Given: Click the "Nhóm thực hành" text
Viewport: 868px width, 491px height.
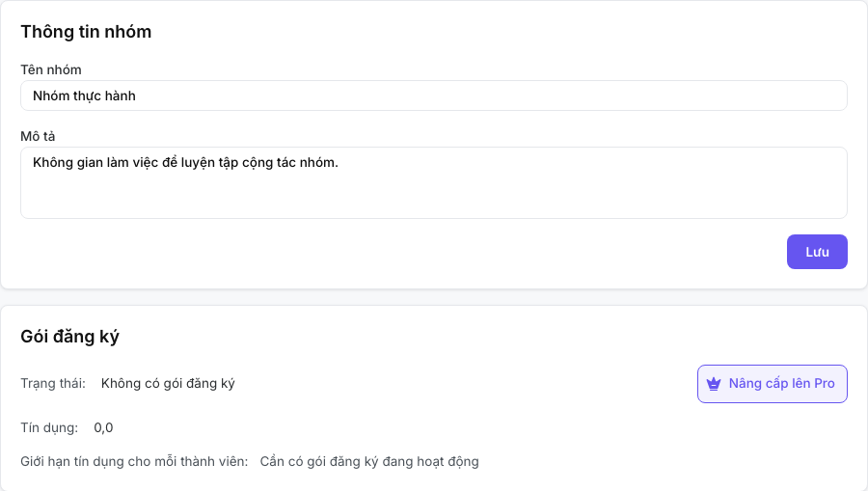Looking at the screenshot, I should 84,95.
